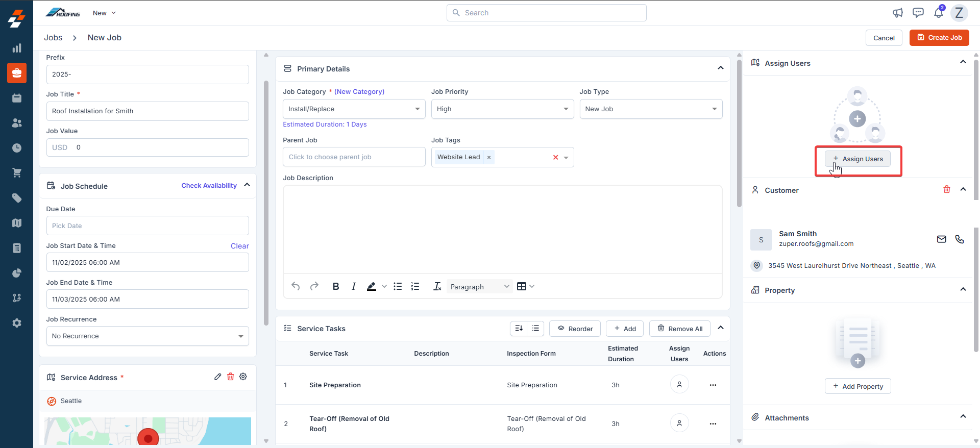Image resolution: width=980 pixels, height=448 pixels.
Task: Open the chat messages icon
Action: pos(918,13)
